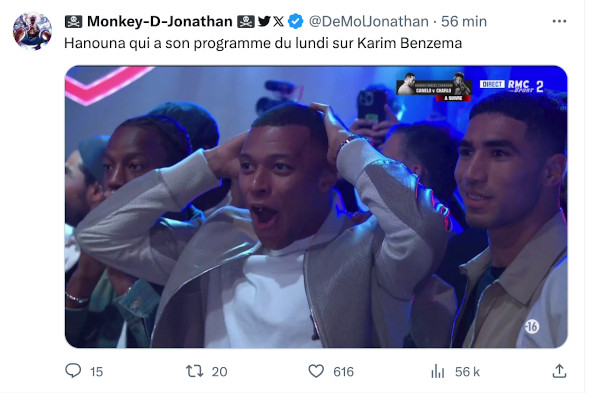Click the first pirate flag emoji before name
This screenshot has width=600, height=393.
[x=73, y=22]
